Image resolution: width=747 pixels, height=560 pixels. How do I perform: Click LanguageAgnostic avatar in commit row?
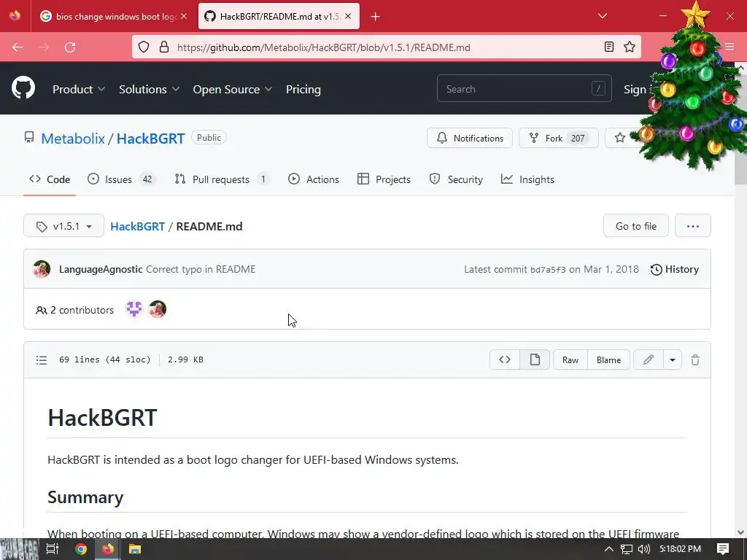point(42,269)
